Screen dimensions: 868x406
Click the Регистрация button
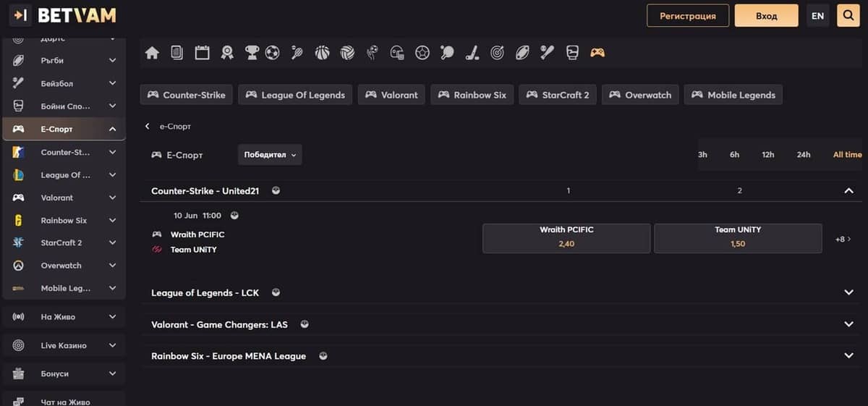point(688,15)
